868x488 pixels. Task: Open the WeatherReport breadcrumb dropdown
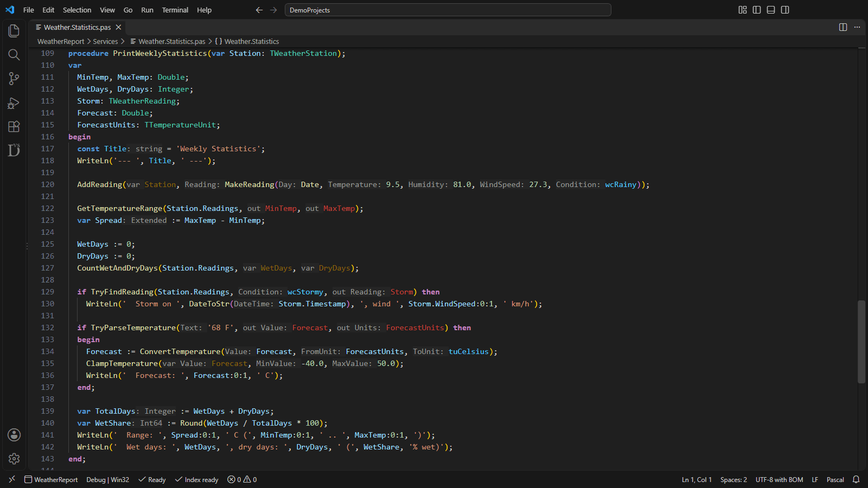pos(61,41)
